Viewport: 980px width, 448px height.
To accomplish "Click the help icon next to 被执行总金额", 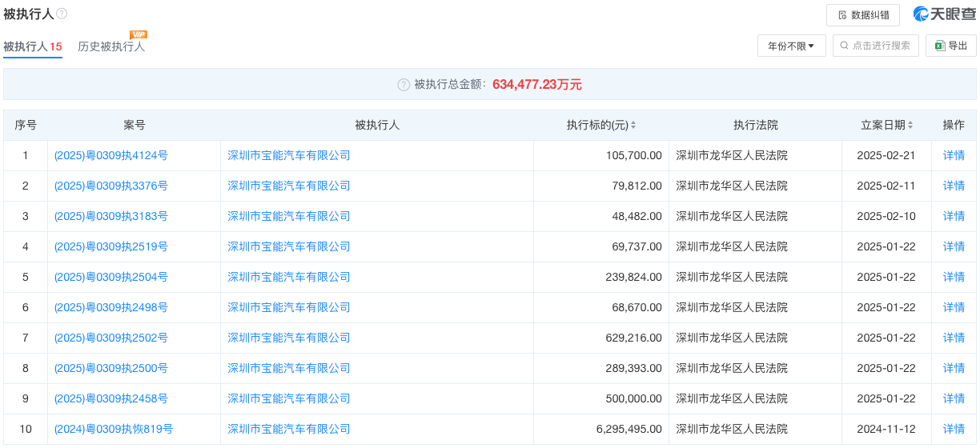I will (x=404, y=85).
